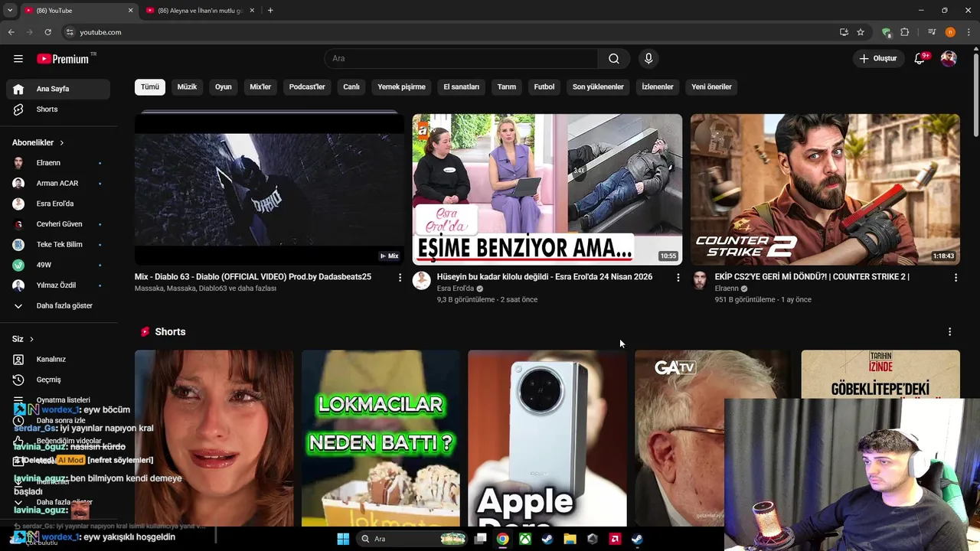Start voice search with the microphone icon

648,59
